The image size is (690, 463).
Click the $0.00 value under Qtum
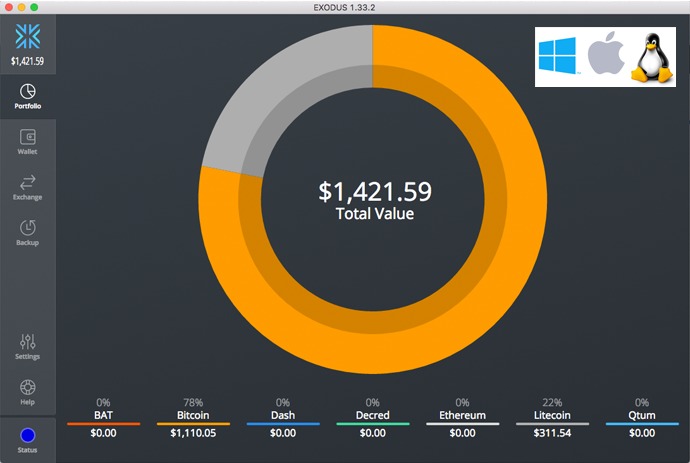[x=642, y=433]
